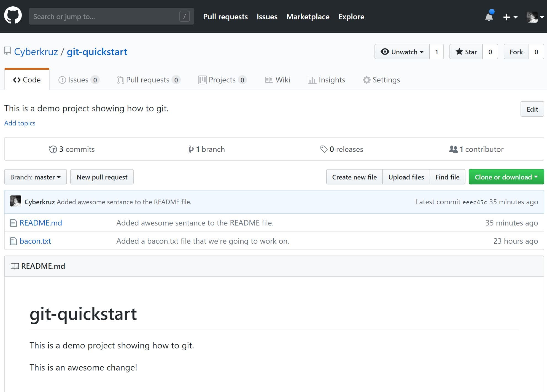Open latest commit message in commit bar
This screenshot has width=547, height=392.
click(x=124, y=202)
